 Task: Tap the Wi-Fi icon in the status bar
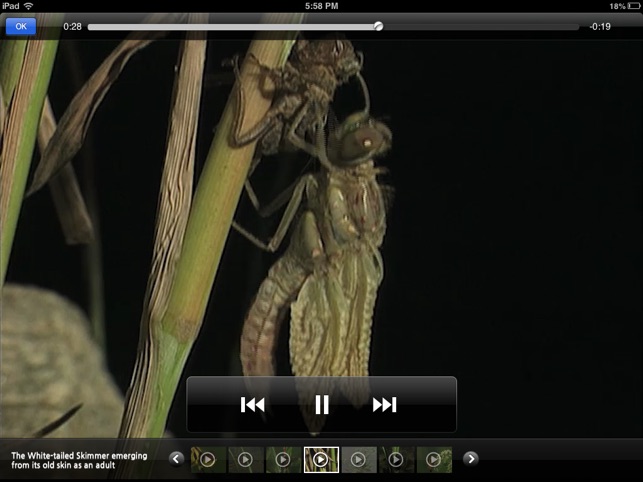pyautogui.click(x=28, y=6)
